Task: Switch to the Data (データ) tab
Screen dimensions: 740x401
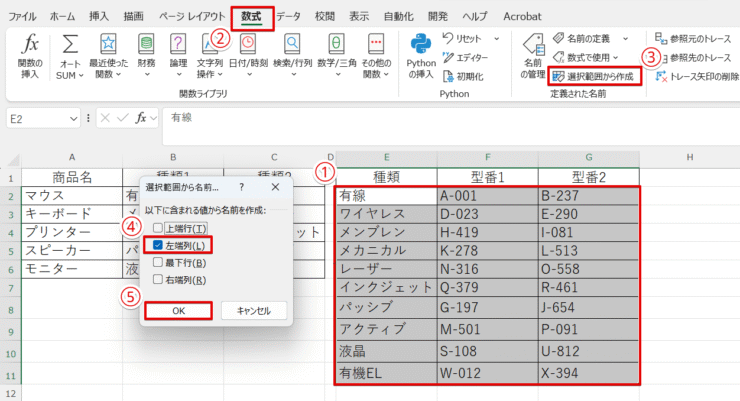Action: pos(288,17)
